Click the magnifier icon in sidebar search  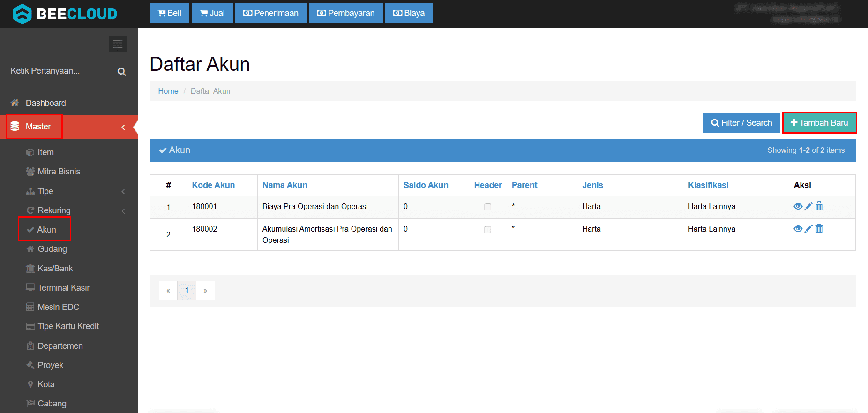pos(121,72)
